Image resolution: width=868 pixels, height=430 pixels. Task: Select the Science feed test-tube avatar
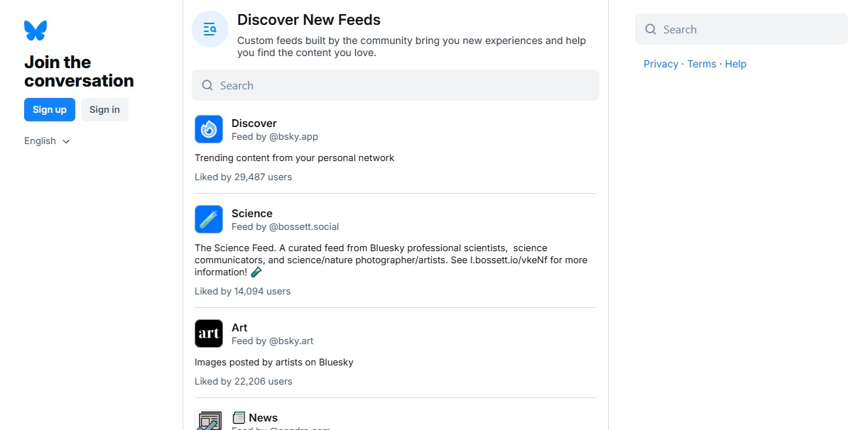pyautogui.click(x=208, y=219)
